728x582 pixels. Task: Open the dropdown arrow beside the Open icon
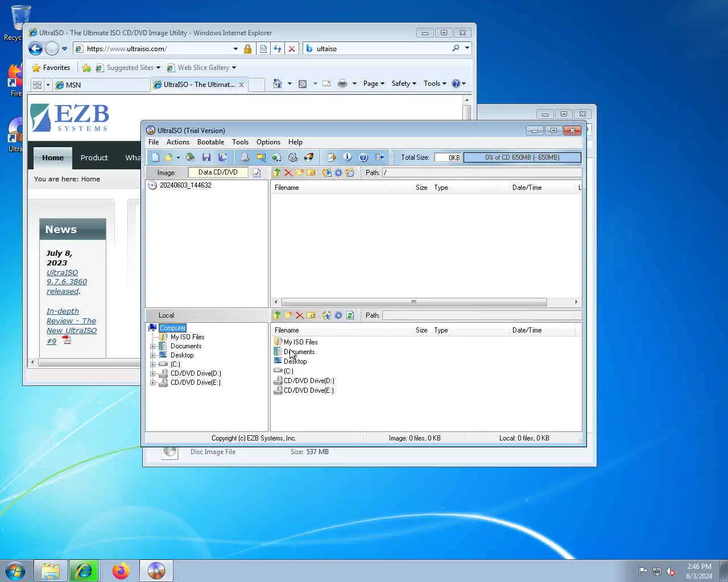[178, 157]
